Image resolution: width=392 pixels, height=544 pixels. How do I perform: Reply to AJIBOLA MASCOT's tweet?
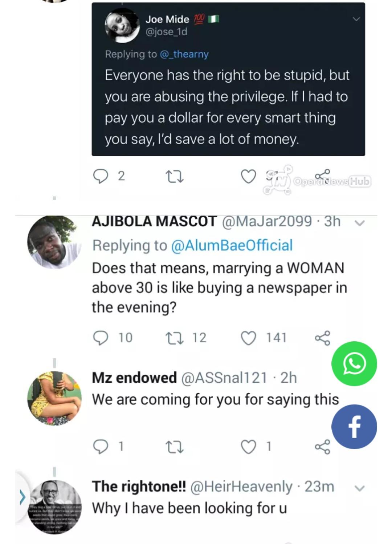[101, 338]
